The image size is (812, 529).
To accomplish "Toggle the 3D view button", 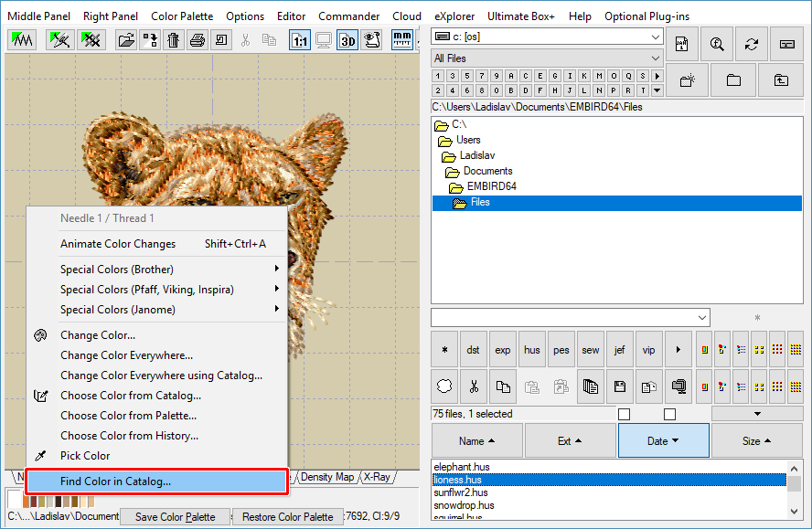I will click(x=347, y=40).
